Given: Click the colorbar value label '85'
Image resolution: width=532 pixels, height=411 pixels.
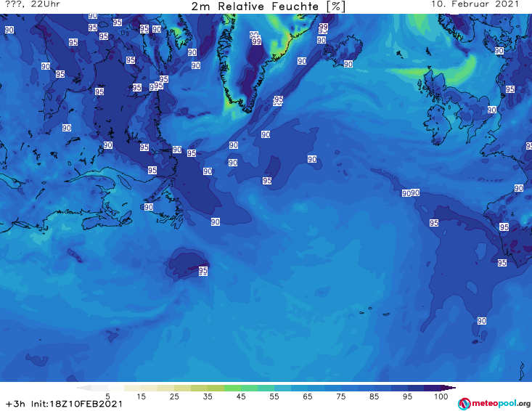Looking at the screenshot, I should [374, 396].
